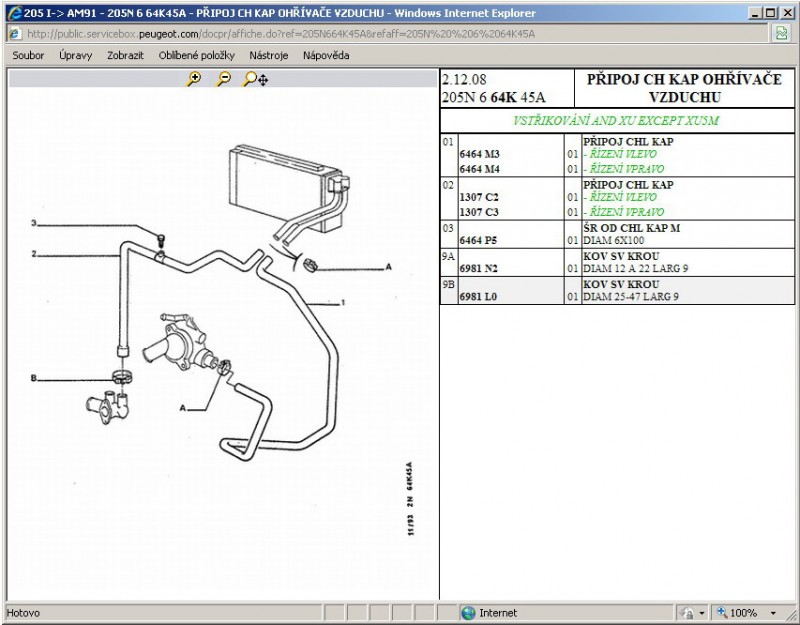Viewport: 800px width, 625px height.
Task: Click part number 6981 L0
Action: [x=478, y=298]
